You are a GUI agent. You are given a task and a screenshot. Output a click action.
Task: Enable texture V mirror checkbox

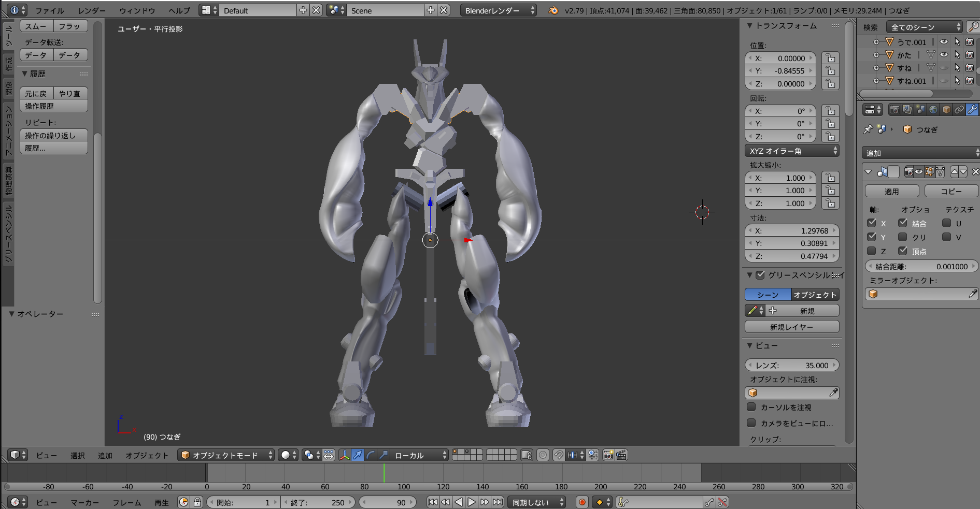pyautogui.click(x=947, y=237)
